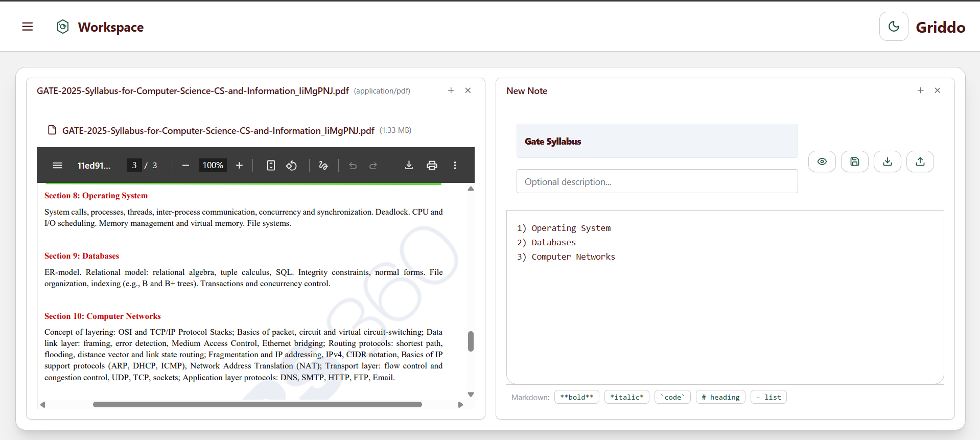Open PDF viewer more actions menu
980x440 pixels.
tap(455, 166)
